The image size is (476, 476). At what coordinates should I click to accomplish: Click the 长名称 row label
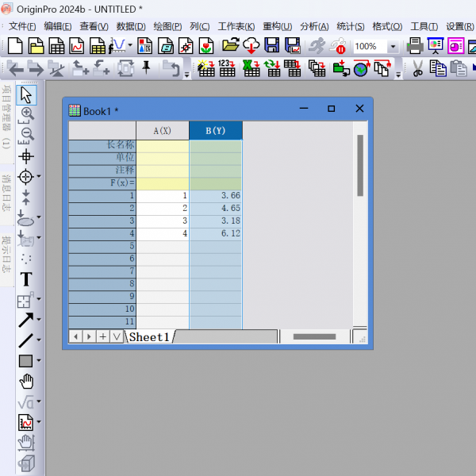point(102,145)
